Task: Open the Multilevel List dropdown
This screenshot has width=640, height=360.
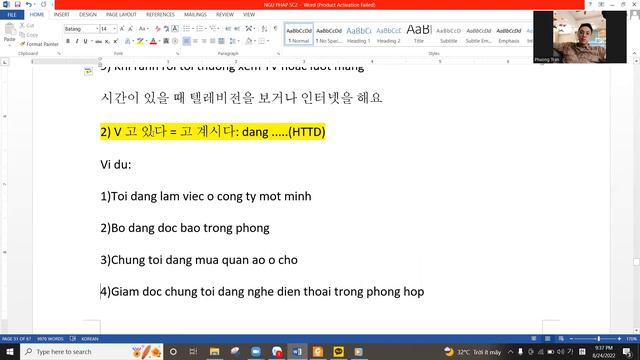Action: point(213,29)
